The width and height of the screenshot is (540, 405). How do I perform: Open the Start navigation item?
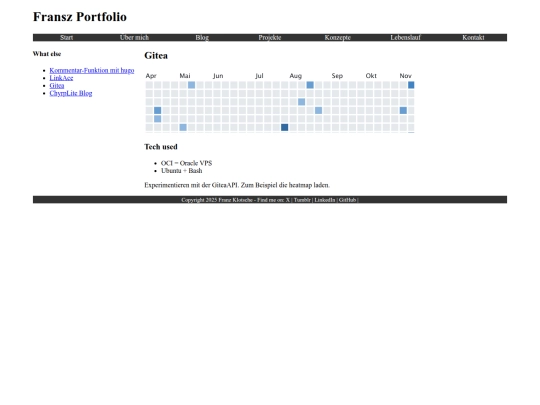66,38
